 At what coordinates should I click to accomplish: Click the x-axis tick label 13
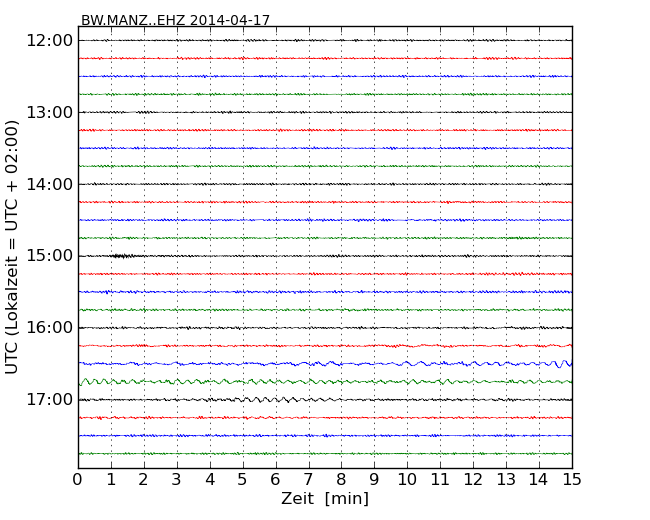506,480
